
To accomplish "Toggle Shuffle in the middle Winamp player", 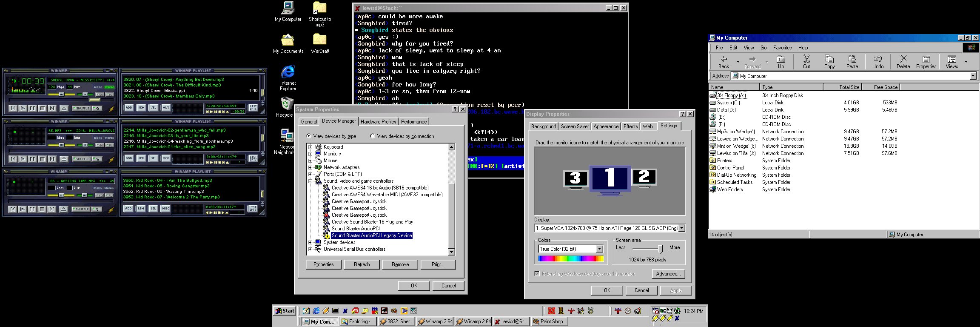I will pos(81,159).
